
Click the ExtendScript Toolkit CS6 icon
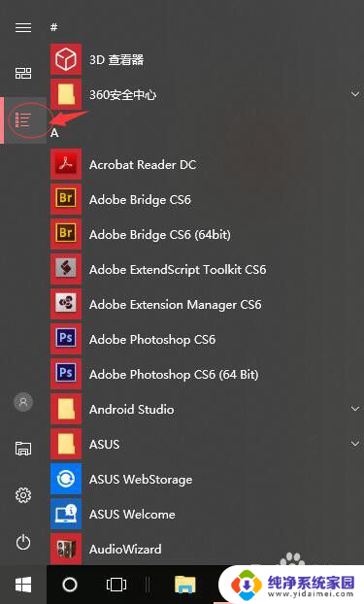click(66, 269)
